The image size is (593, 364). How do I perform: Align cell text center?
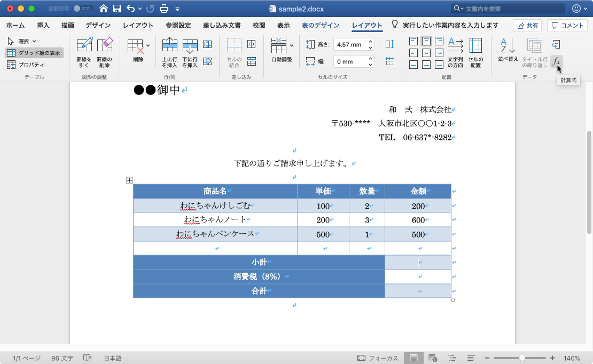click(x=426, y=53)
